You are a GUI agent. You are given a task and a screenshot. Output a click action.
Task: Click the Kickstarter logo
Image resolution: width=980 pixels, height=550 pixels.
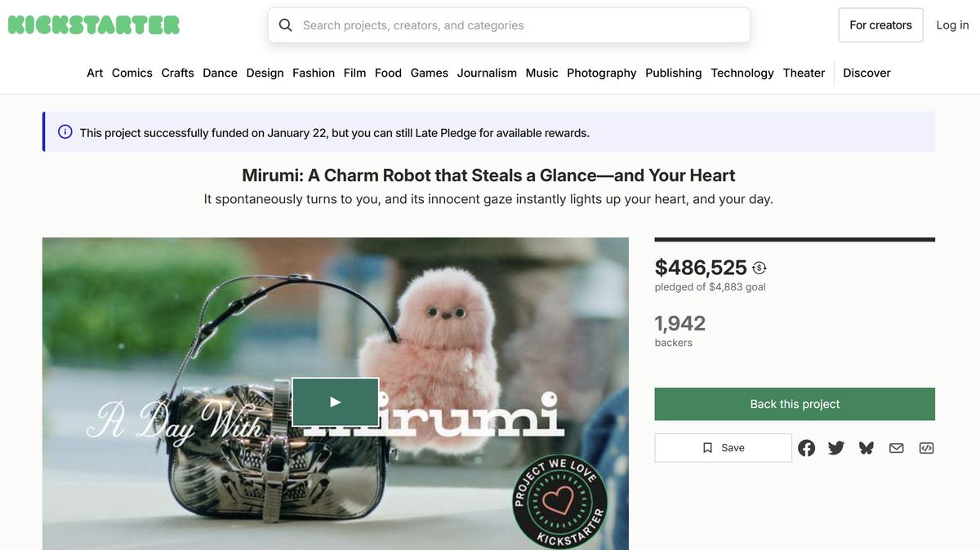point(94,25)
